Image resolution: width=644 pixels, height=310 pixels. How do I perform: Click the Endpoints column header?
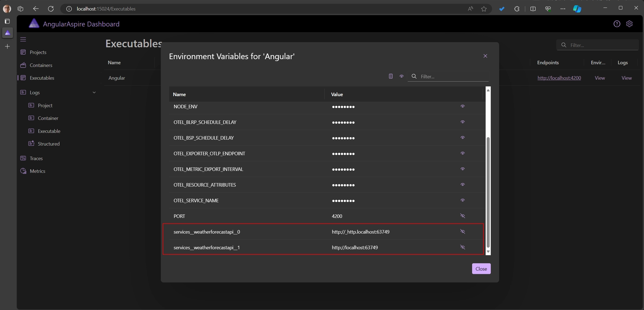pos(548,63)
